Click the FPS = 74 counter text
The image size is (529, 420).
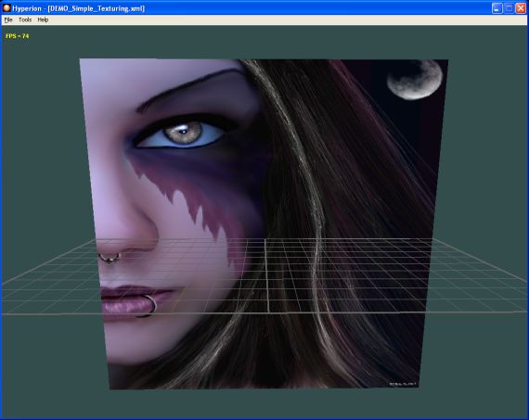click(x=18, y=36)
